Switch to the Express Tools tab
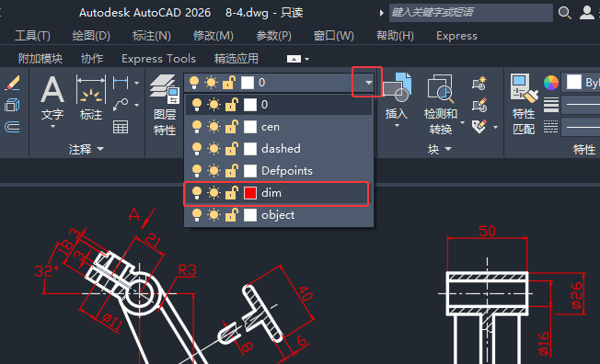The image size is (600, 364). (158, 59)
